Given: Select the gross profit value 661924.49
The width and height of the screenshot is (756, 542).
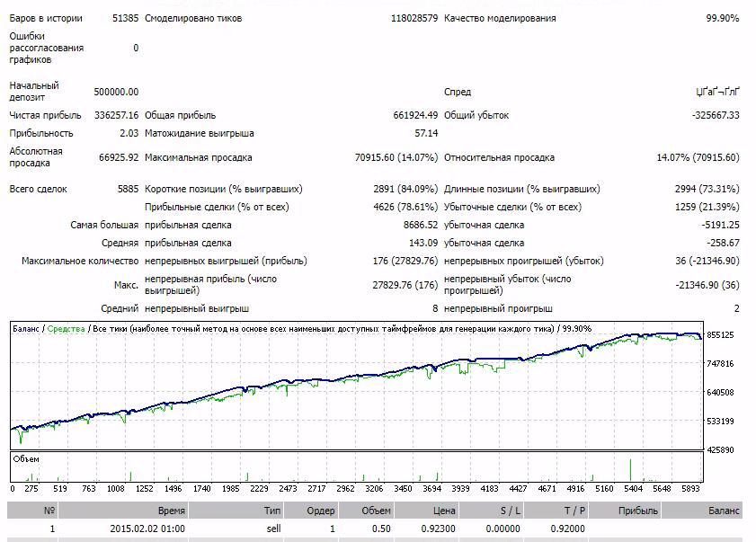Looking at the screenshot, I should (415, 115).
